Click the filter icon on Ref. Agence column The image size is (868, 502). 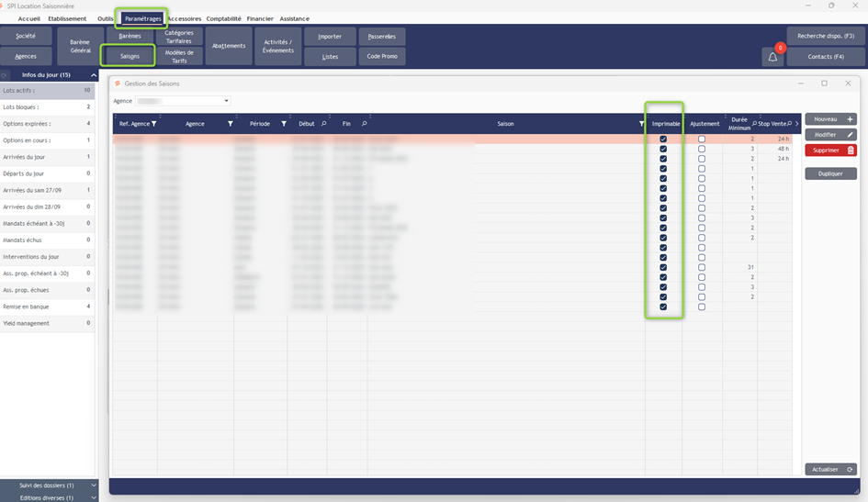pyautogui.click(x=154, y=123)
